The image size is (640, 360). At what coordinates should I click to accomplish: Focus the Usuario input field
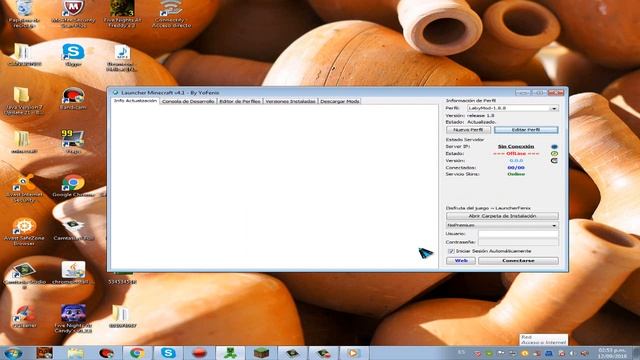coord(518,234)
